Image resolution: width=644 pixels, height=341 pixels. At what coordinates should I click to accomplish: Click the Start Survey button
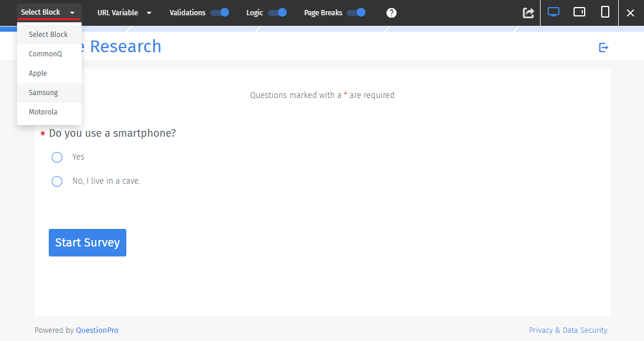point(87,242)
